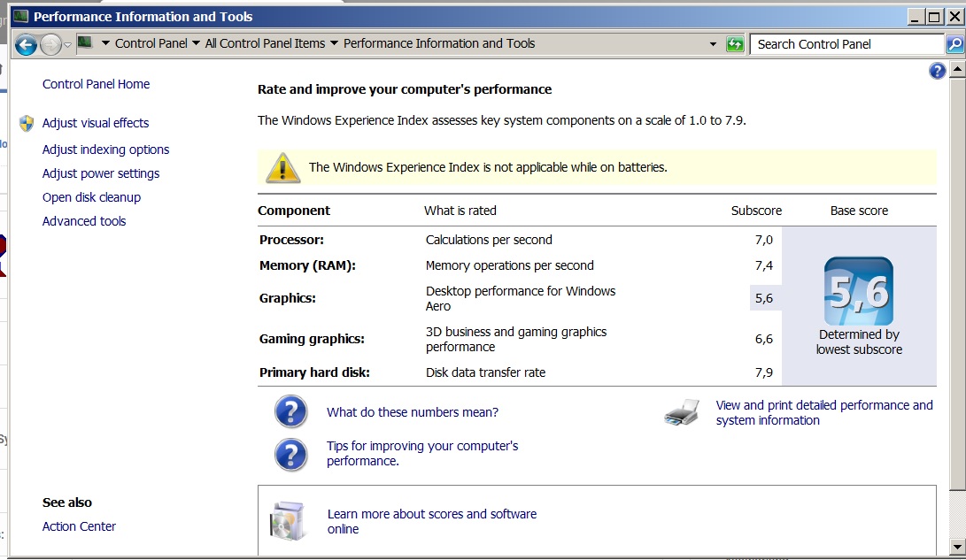
Task: Open Advanced tools link in sidebar
Action: [84, 221]
